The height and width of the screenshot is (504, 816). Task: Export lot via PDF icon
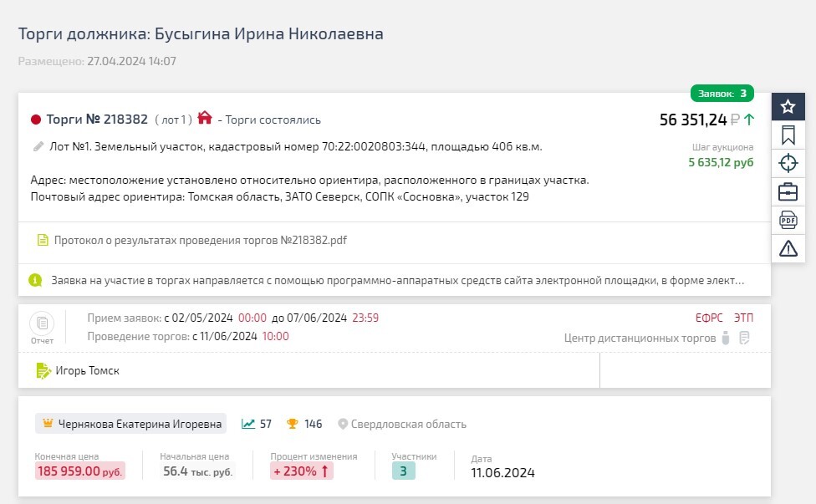point(788,220)
